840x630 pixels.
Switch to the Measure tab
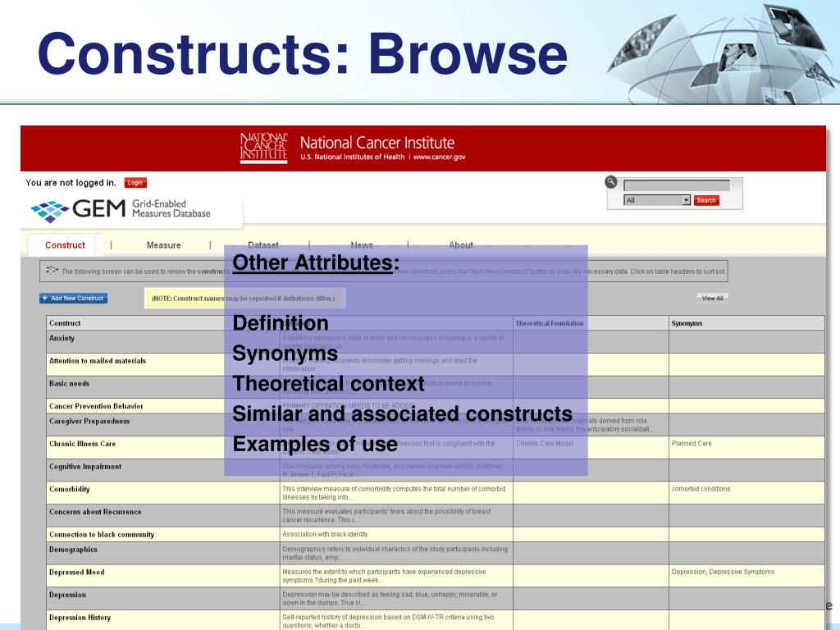click(163, 244)
